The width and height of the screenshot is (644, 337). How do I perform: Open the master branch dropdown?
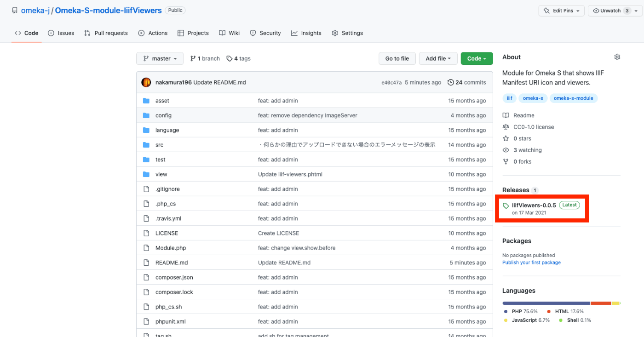(x=160, y=58)
